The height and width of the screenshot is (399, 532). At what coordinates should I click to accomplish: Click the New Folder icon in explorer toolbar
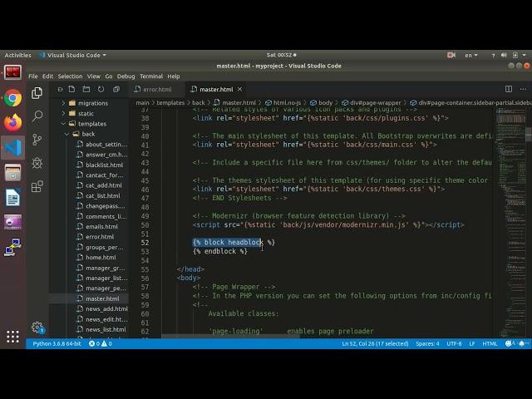pyautogui.click(x=86, y=89)
